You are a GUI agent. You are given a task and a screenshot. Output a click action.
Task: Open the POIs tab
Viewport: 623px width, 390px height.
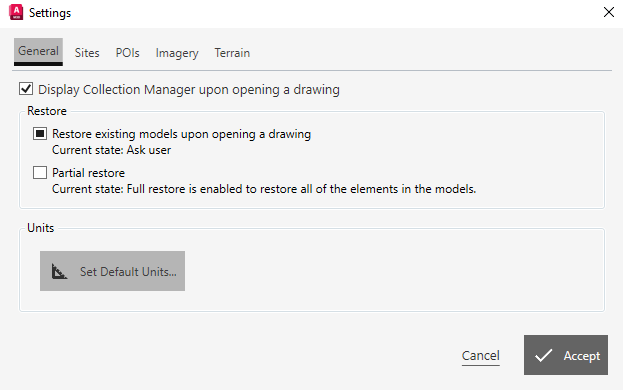tap(128, 53)
